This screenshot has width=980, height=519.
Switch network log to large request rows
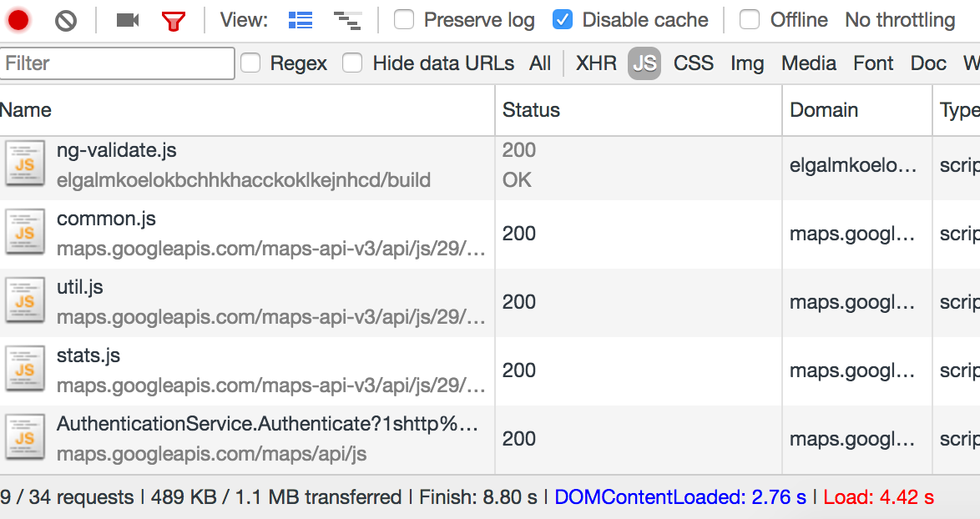[300, 18]
